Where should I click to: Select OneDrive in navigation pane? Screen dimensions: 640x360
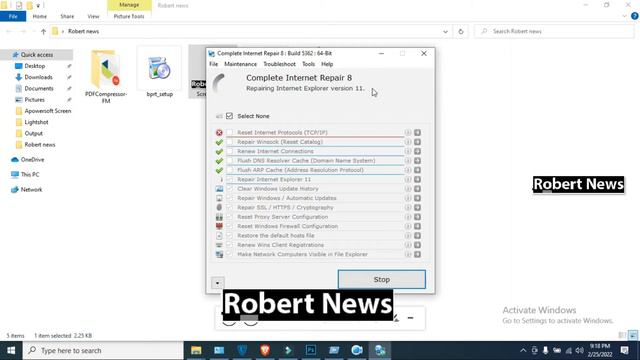[x=32, y=160]
